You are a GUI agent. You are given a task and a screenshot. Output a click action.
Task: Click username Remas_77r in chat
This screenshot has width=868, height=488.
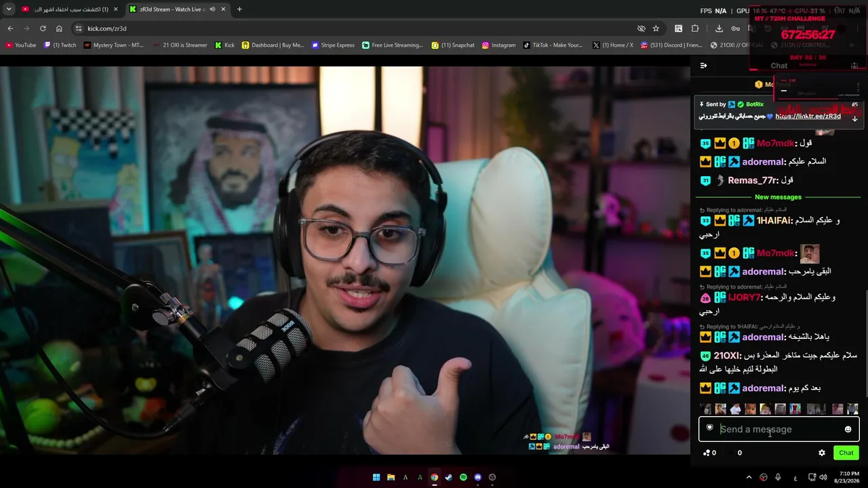[752, 180]
